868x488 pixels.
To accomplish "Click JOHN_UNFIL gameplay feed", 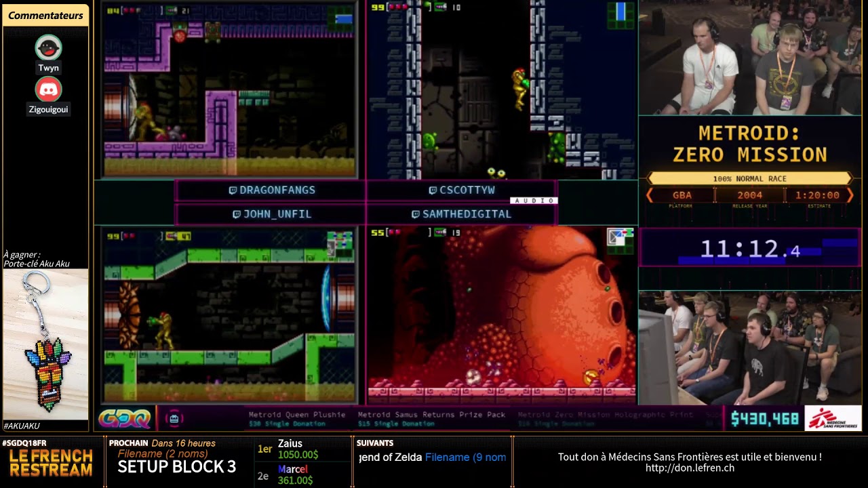I will coord(229,315).
